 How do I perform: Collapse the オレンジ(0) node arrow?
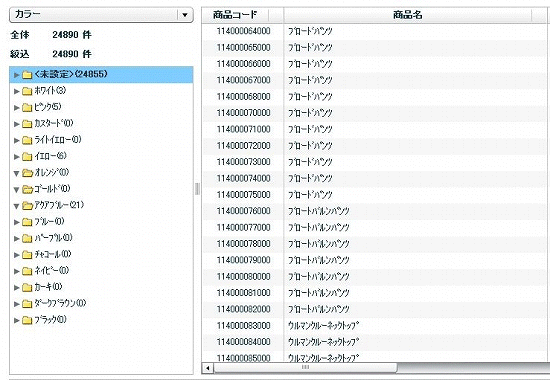[16, 173]
